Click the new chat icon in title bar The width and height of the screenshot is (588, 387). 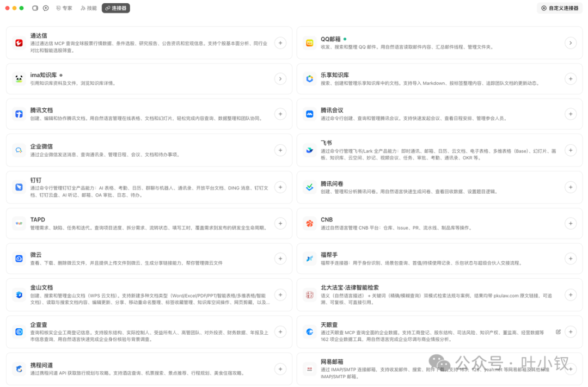[46, 8]
